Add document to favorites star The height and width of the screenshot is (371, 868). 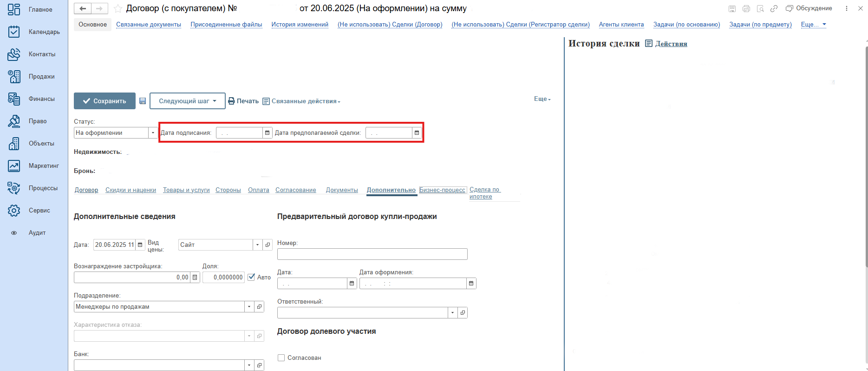(118, 9)
